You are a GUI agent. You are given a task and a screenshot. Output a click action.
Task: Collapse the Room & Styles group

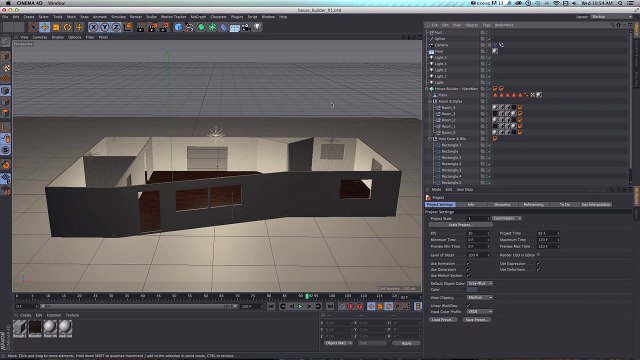430,101
